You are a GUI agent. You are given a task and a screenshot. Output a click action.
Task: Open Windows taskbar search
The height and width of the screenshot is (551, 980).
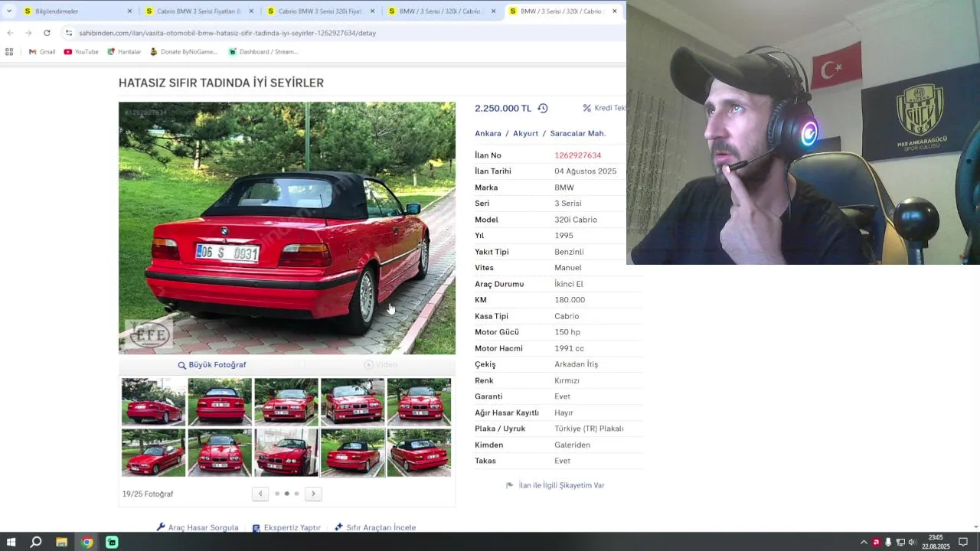36,542
